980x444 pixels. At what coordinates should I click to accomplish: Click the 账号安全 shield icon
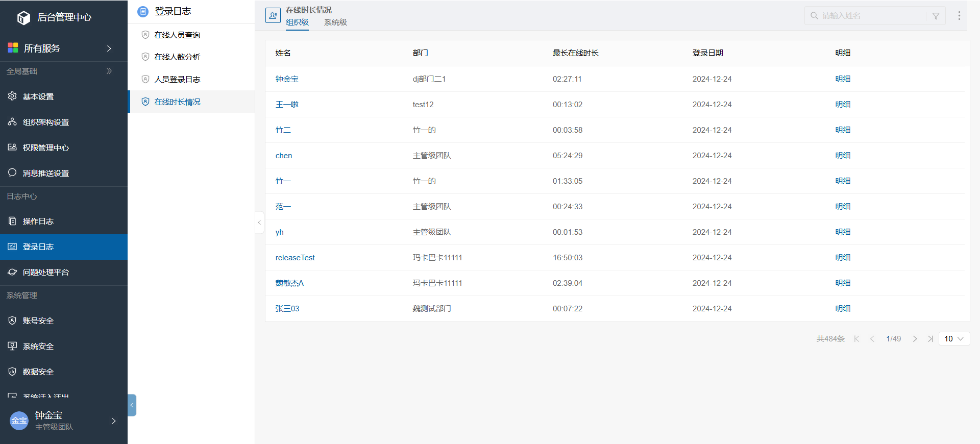coord(12,320)
